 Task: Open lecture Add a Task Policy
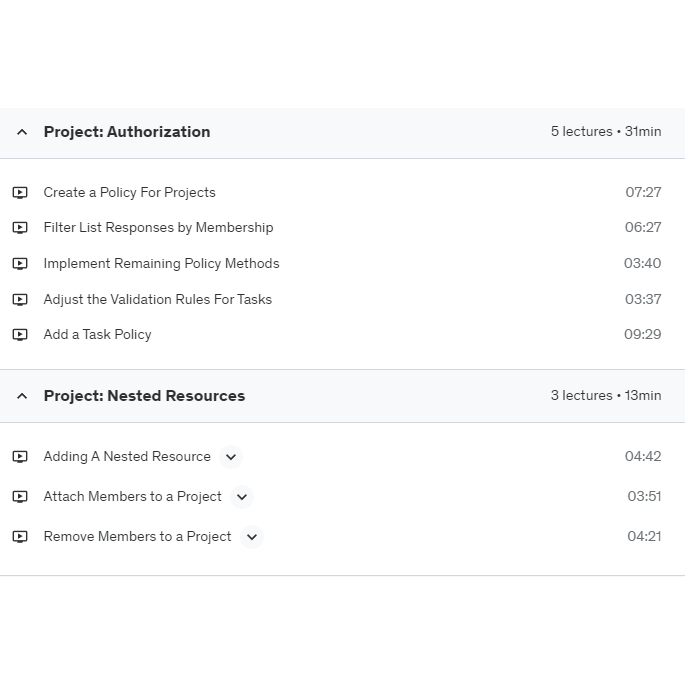tap(97, 335)
